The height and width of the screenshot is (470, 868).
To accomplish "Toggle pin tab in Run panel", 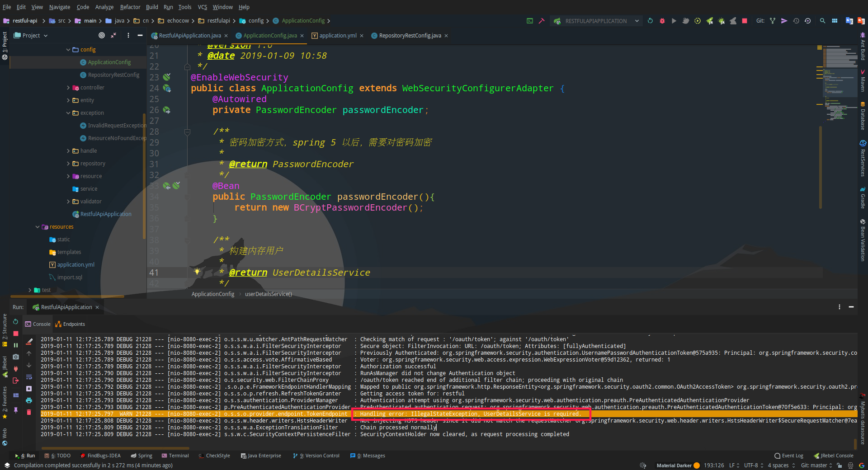I will click(x=16, y=410).
